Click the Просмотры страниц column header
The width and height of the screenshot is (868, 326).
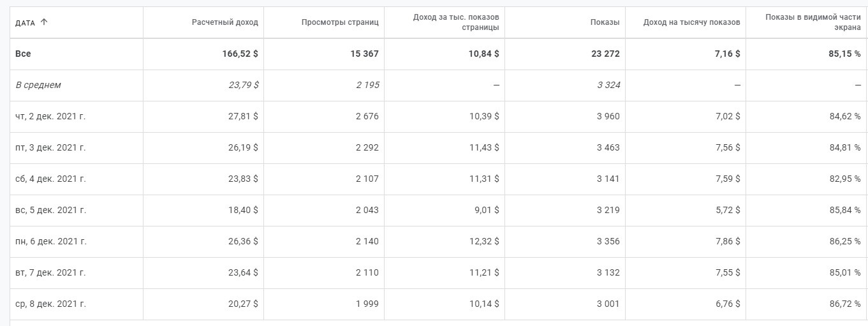point(340,22)
